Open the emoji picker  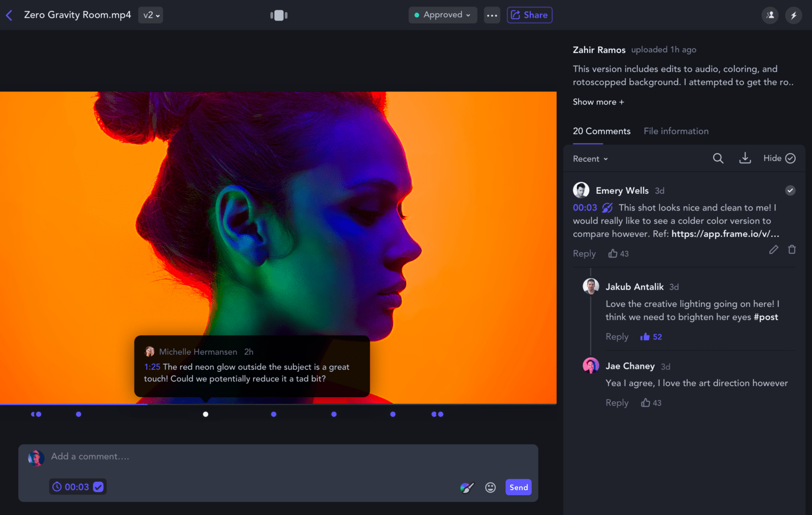[x=490, y=487]
